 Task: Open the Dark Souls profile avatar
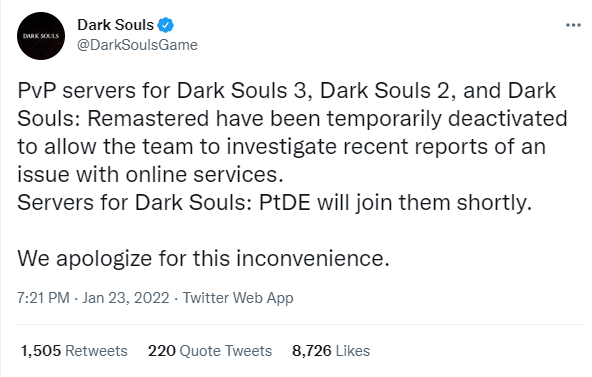coord(41,36)
